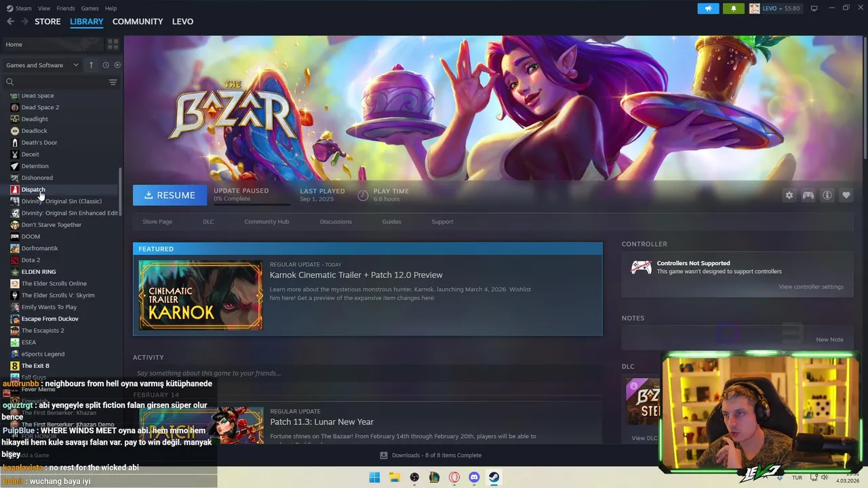This screenshot has height=488, width=868.
Task: Open Discord from taskbar
Action: pyautogui.click(x=474, y=477)
